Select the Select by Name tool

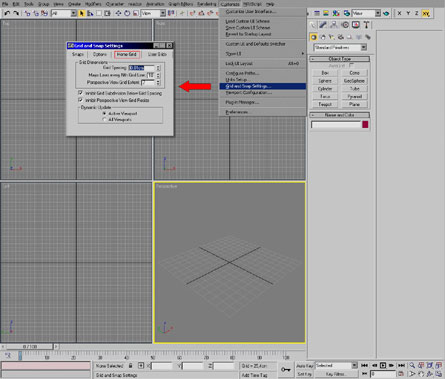click(x=90, y=13)
